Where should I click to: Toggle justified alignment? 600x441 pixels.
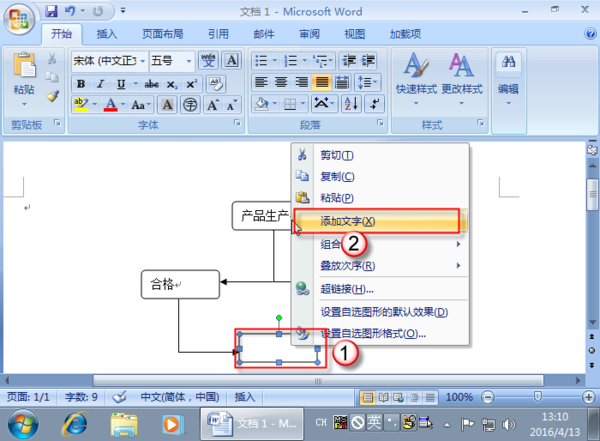pyautogui.click(x=321, y=82)
